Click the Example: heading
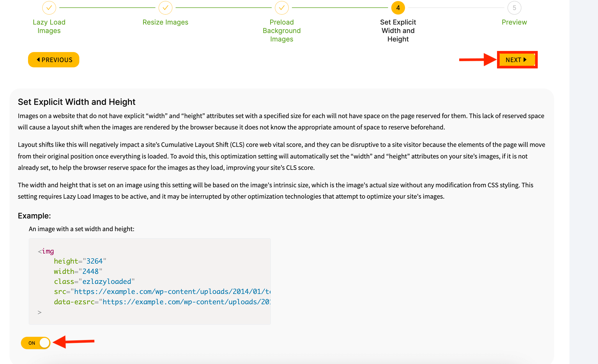Image resolution: width=598 pixels, height=364 pixels. click(34, 216)
